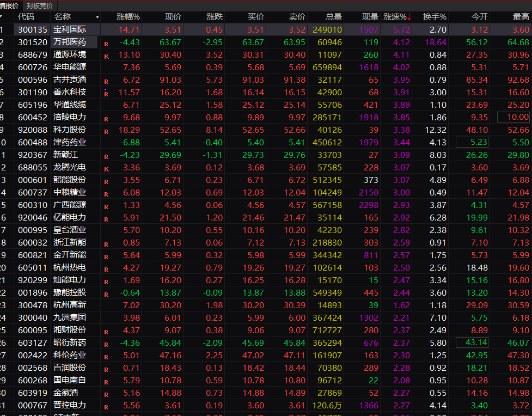Click boxed 最高 value 10.00
The image size is (532, 416).
pyautogui.click(x=513, y=117)
